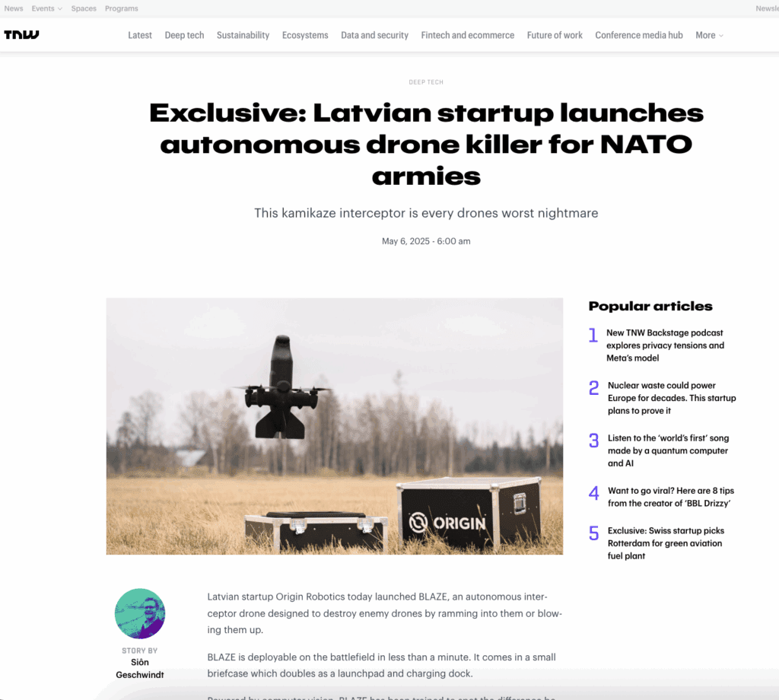
Task: Open the Spaces link
Action: (84, 8)
